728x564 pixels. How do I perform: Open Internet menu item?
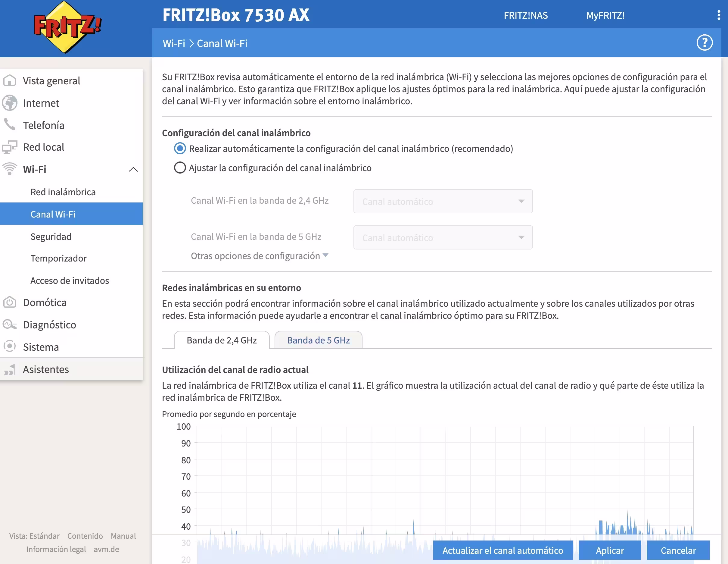click(71, 103)
